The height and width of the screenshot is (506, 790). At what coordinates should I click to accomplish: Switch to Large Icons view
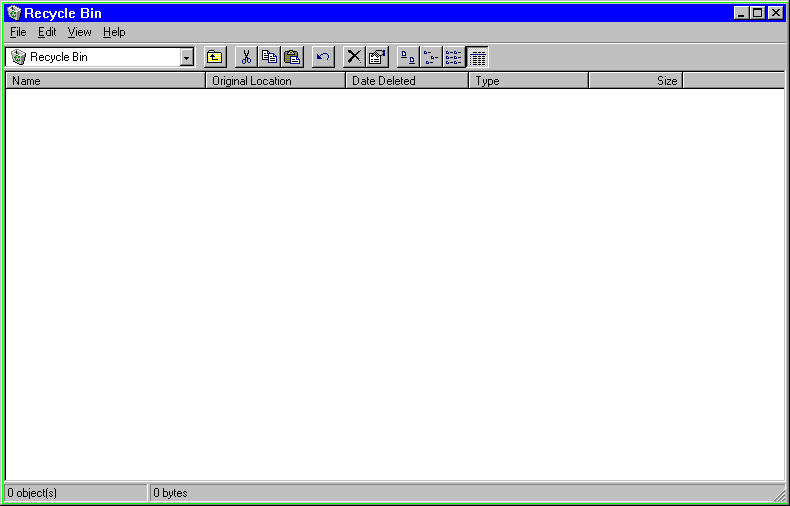tap(408, 57)
